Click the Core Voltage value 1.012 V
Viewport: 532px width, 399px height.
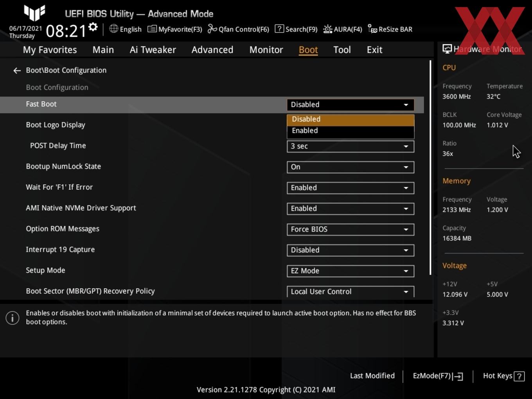tap(497, 125)
